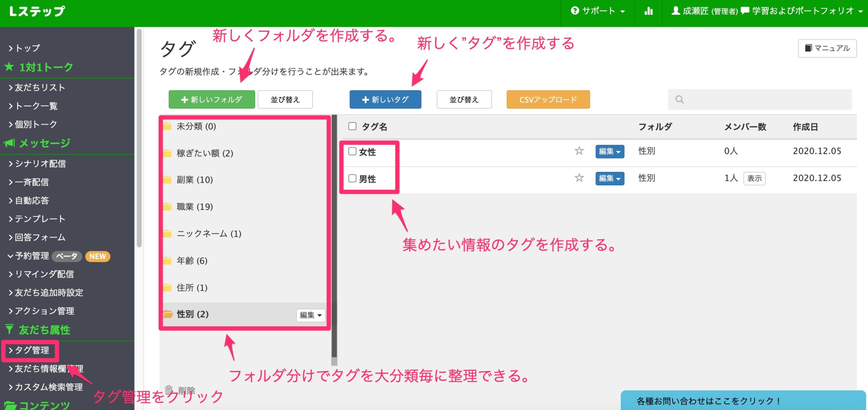Viewport: 868px width, 410px height.
Task: Click the CSVアップロード button
Action: pos(548,100)
